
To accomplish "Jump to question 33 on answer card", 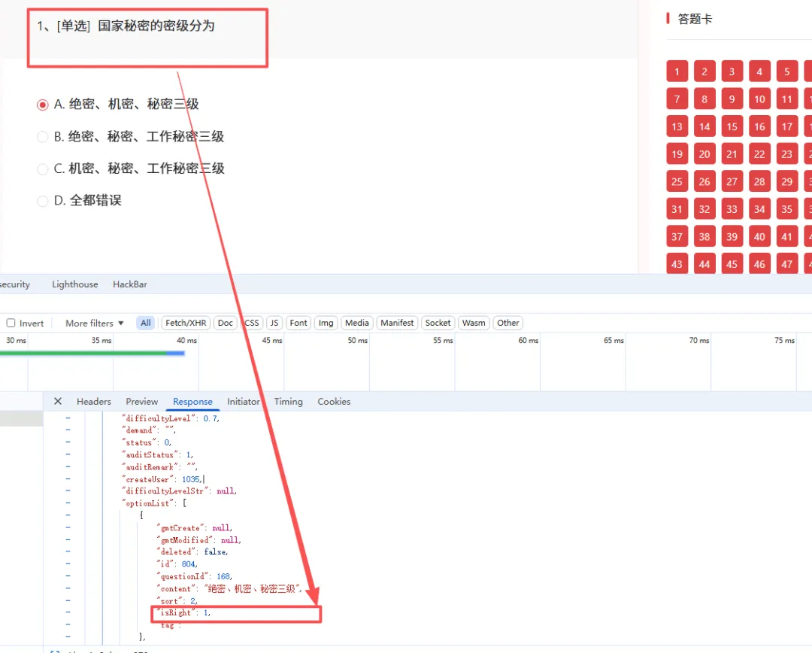I will coord(732,209).
